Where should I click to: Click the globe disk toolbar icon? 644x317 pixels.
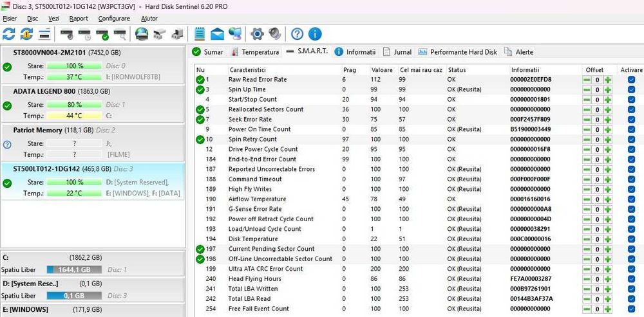[x=142, y=34]
